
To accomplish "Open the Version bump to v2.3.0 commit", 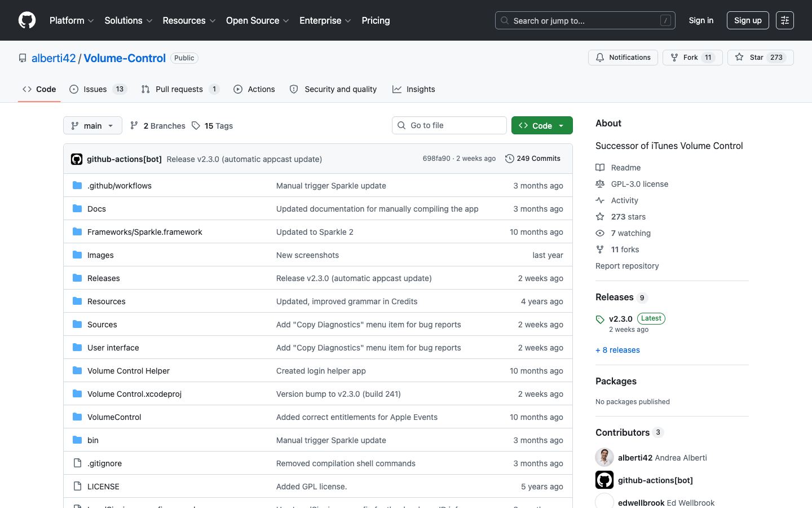I will pyautogui.click(x=338, y=394).
